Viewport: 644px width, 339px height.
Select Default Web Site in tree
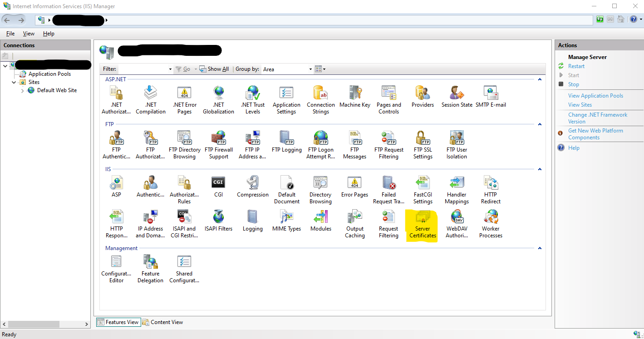(57, 90)
